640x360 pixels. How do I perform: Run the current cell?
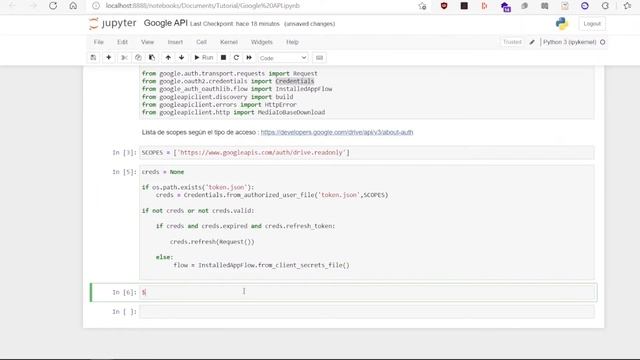tap(204, 58)
